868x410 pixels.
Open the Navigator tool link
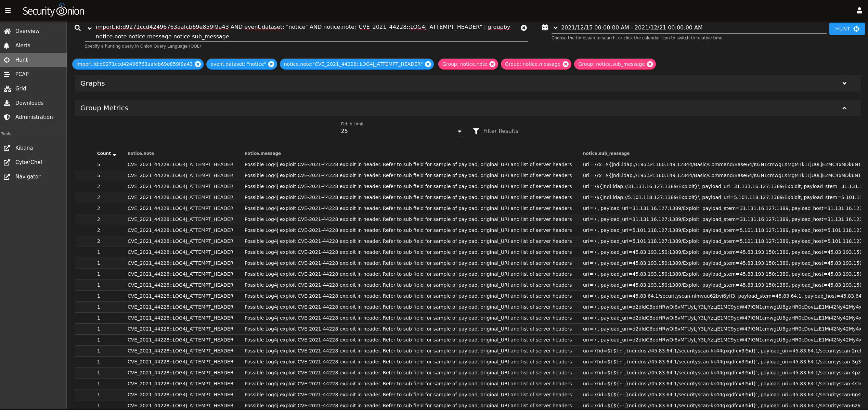click(28, 177)
